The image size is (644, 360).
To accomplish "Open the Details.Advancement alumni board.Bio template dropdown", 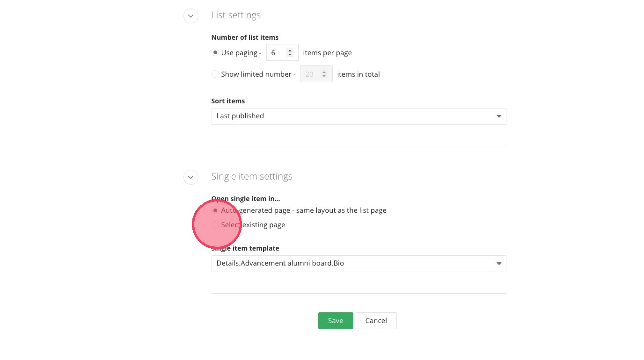I will (x=359, y=264).
